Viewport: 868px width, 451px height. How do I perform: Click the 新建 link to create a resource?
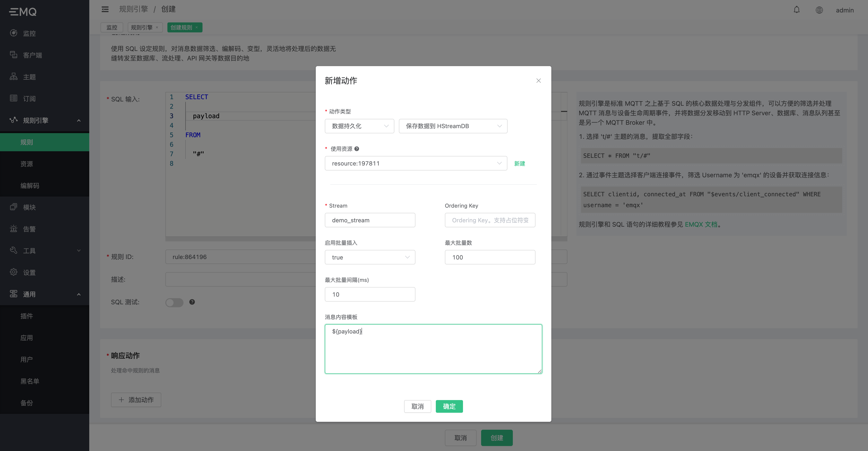tap(519, 163)
